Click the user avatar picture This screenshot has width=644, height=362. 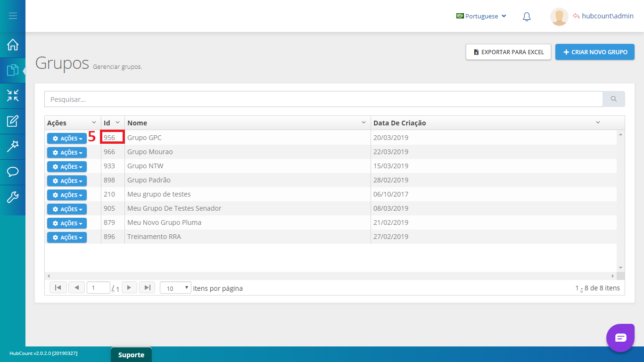click(x=559, y=16)
